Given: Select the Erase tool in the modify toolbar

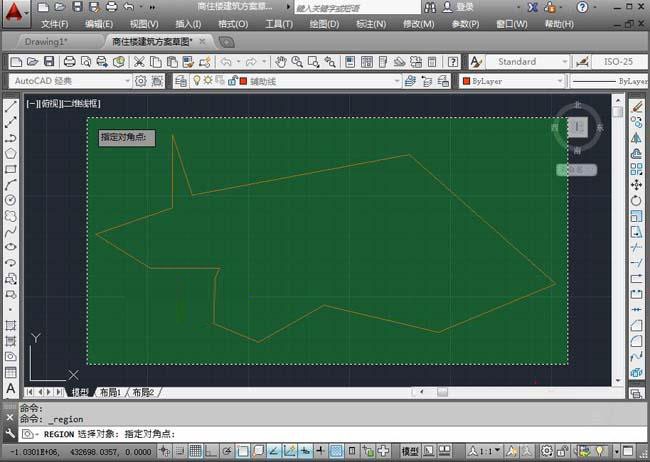Looking at the screenshot, I should 637,105.
